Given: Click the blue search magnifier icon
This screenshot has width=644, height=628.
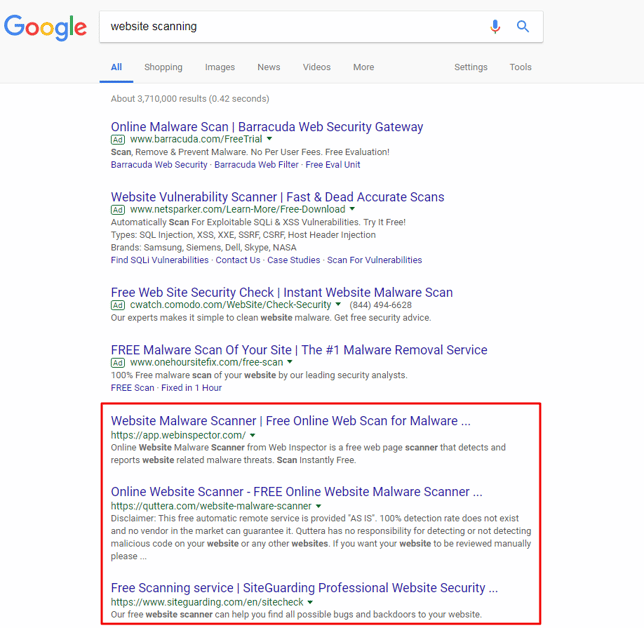Looking at the screenshot, I should 522,26.
